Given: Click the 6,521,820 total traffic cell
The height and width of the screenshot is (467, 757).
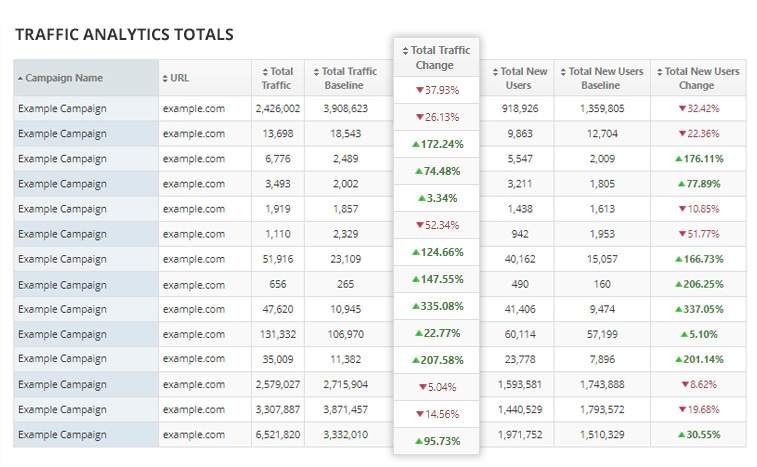Looking at the screenshot, I should [277, 434].
